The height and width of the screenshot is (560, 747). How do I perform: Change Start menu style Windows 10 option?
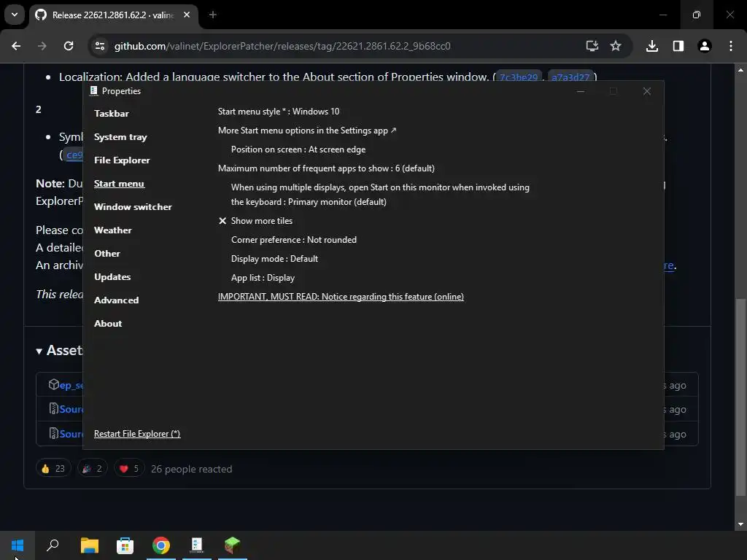click(x=279, y=112)
